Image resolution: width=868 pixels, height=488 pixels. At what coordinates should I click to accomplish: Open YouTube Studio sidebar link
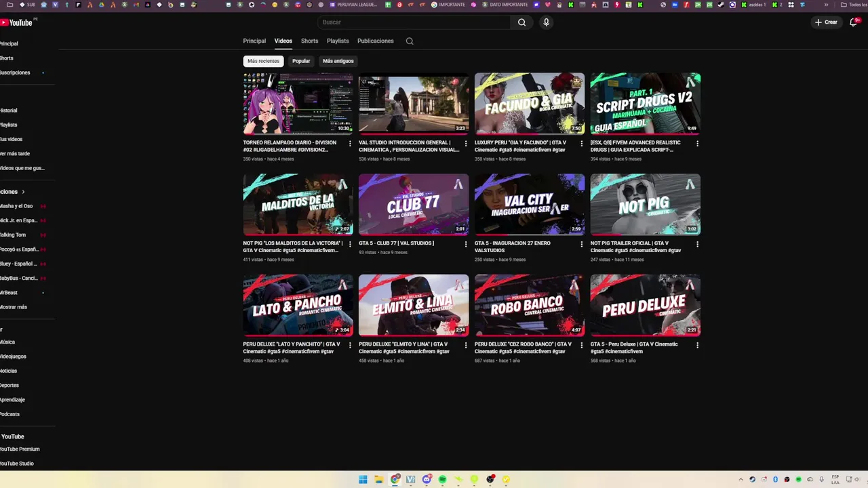17,464
